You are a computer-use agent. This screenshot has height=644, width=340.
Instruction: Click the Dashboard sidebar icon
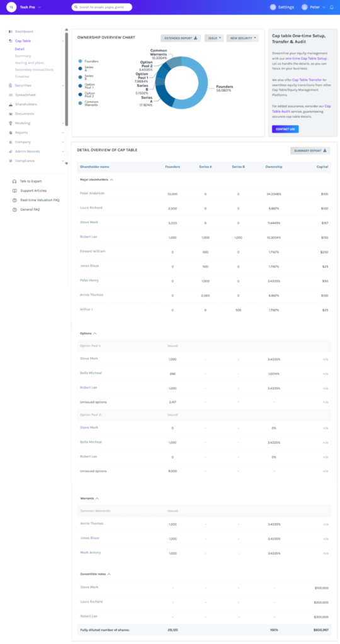pos(11,31)
